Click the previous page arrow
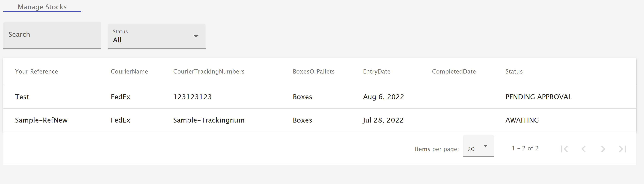 [x=584, y=149]
